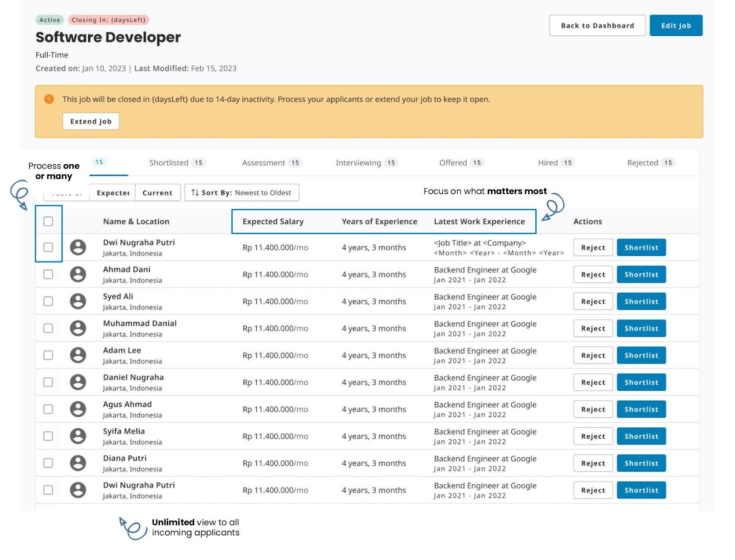Click the Edit Job button
This screenshot has height=560, width=735.
click(675, 26)
